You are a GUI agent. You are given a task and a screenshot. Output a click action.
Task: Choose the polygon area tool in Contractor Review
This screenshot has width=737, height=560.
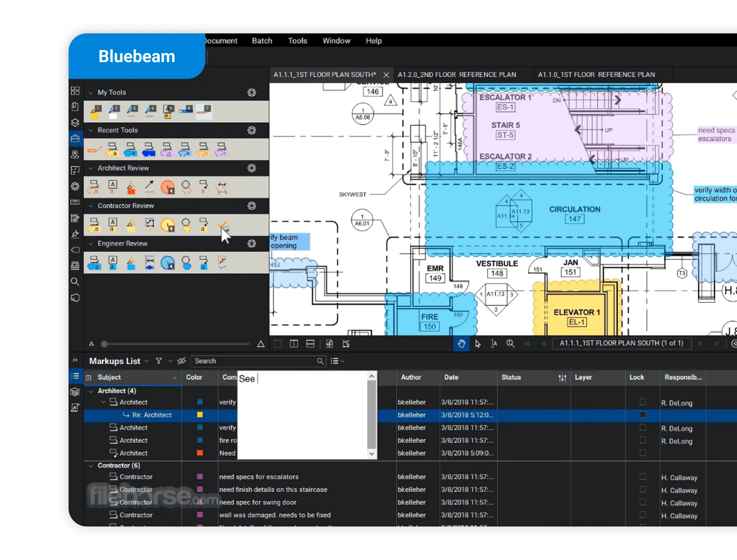pos(150,224)
